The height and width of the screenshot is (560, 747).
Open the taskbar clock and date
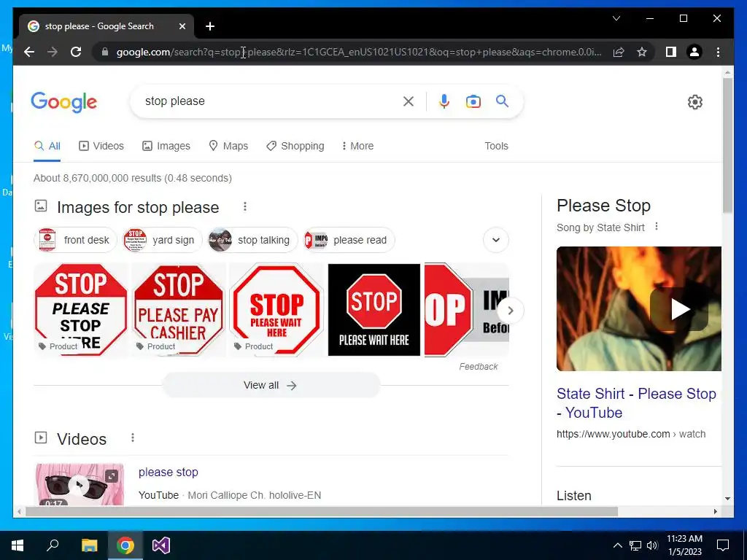684,545
